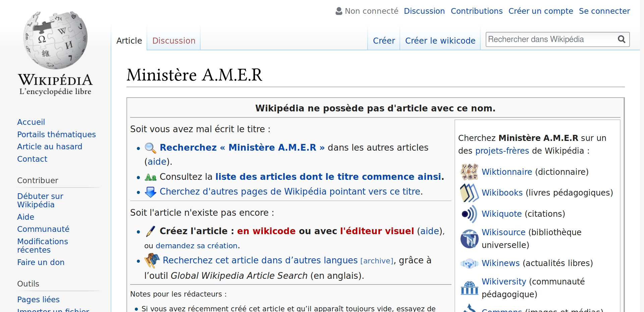Click the user silhouette beside Non connecté
This screenshot has height=312, width=644.
click(338, 11)
